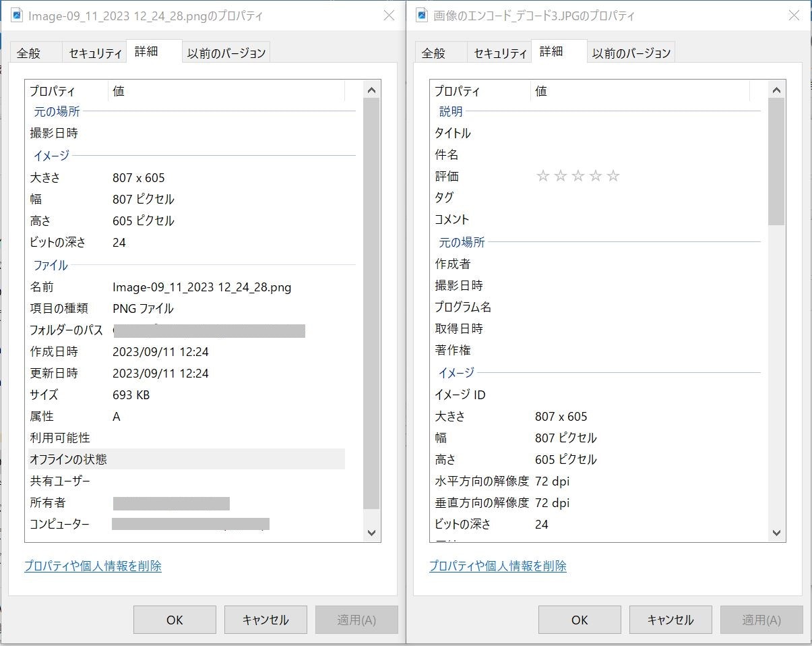Select the 著作権 row in the JPG window

pos(590,350)
